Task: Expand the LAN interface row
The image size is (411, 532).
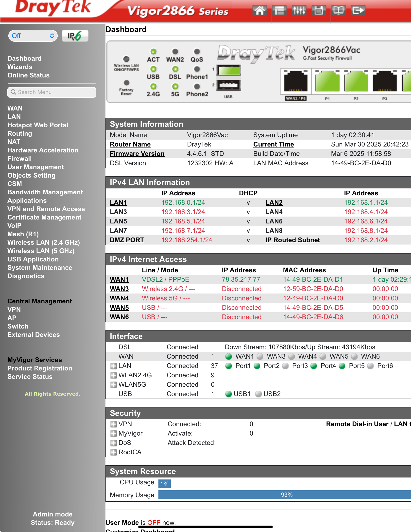Action: pos(113,366)
